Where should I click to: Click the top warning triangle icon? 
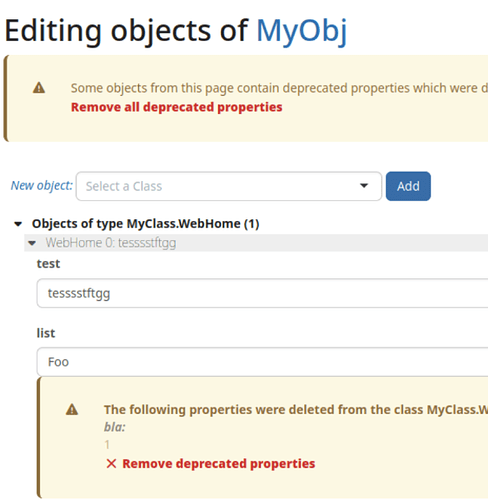coord(39,88)
